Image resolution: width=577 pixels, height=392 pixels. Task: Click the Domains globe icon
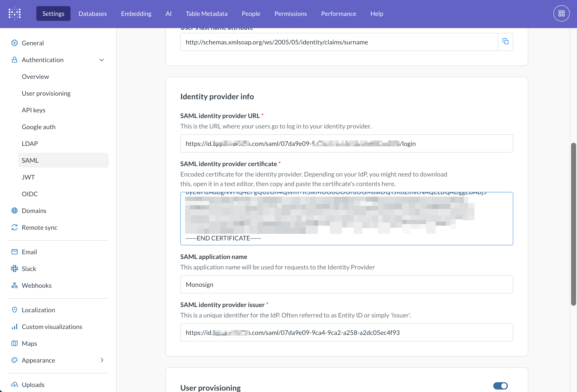point(14,211)
